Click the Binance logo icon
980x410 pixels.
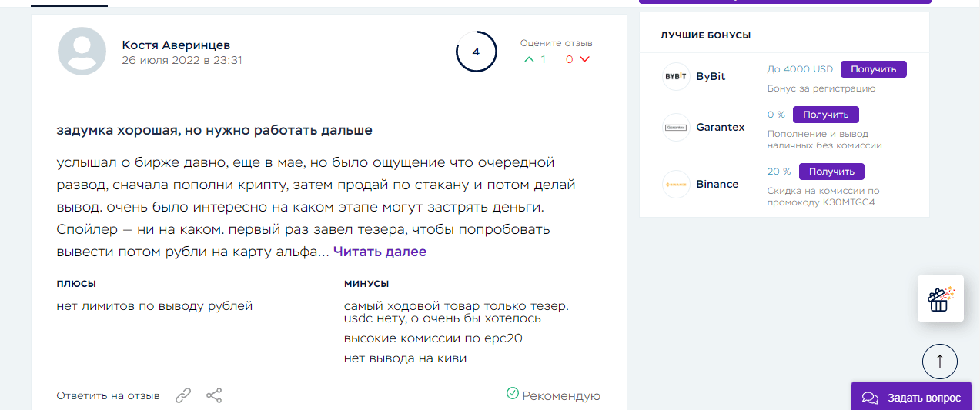(x=676, y=185)
